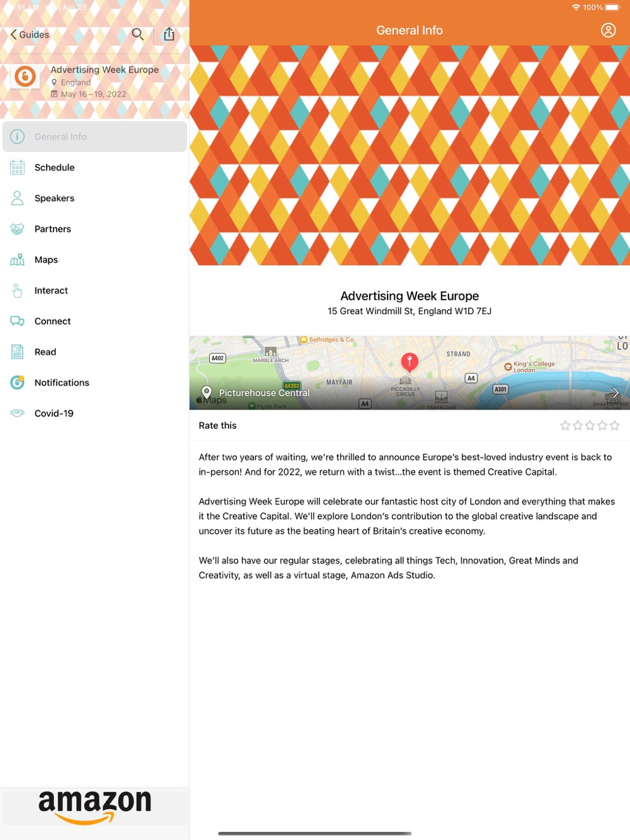This screenshot has height=840, width=630.
Task: Check the Wi-Fi status icon
Action: point(576,8)
